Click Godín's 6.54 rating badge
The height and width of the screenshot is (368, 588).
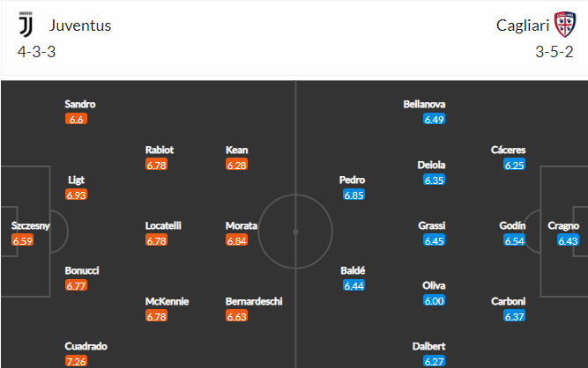pos(514,240)
